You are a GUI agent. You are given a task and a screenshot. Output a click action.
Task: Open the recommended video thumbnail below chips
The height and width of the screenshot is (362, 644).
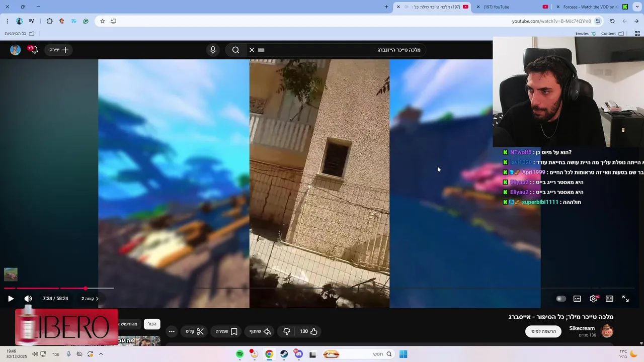pyautogui.click(x=139, y=341)
